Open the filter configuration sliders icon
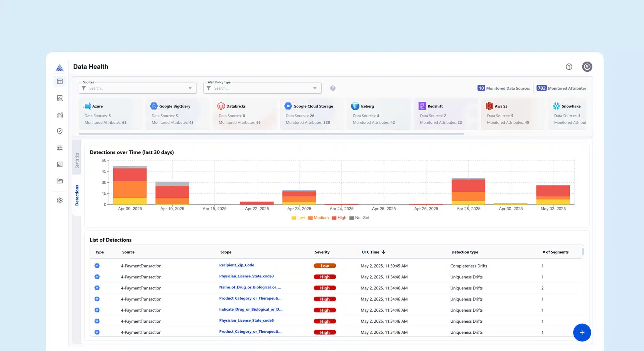644x351 pixels. coord(60,147)
